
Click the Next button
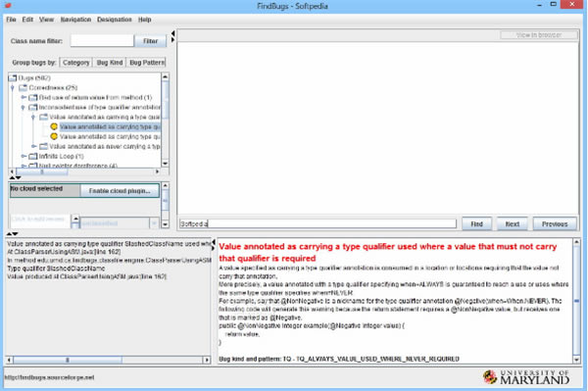(513, 223)
